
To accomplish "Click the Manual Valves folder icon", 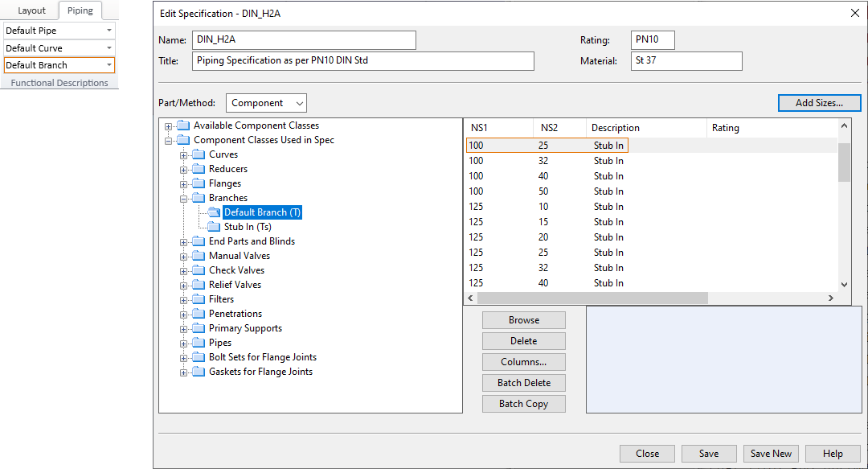I will 199,256.
